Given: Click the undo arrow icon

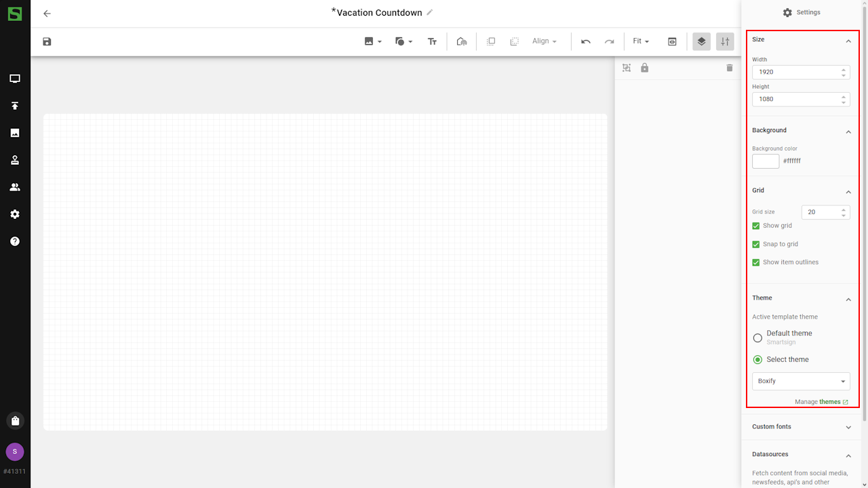Looking at the screenshot, I should click(x=586, y=41).
